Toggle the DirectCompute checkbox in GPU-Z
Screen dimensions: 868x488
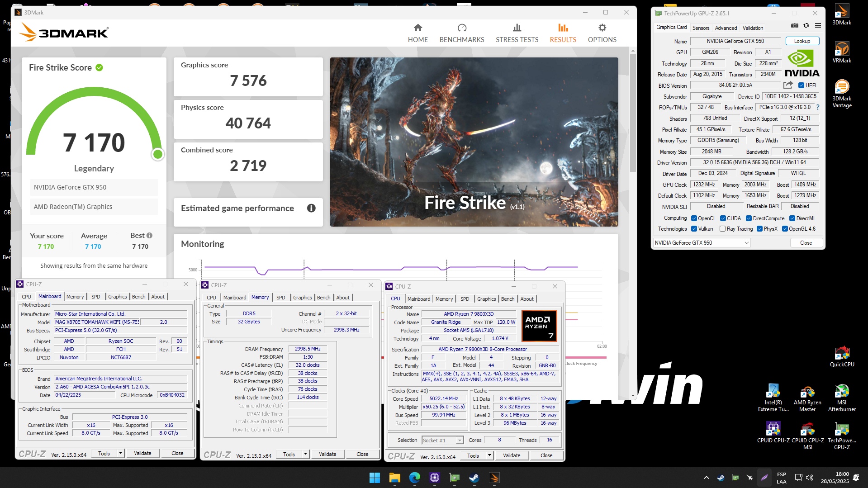749,218
